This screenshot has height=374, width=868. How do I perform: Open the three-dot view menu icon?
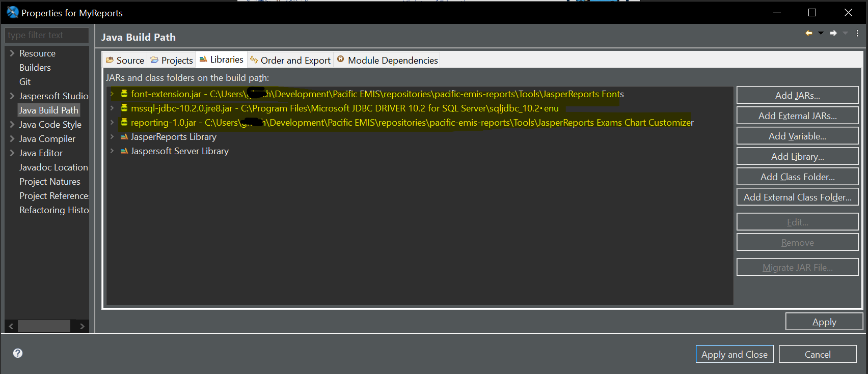857,33
